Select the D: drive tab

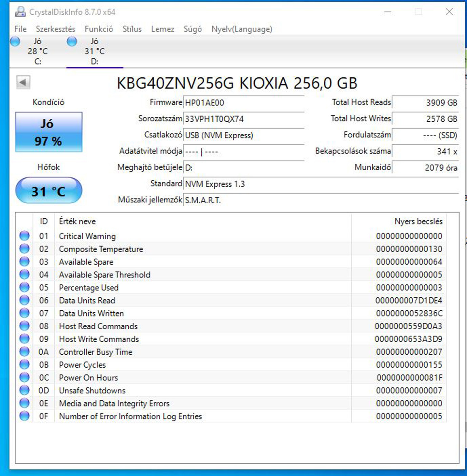[94, 51]
